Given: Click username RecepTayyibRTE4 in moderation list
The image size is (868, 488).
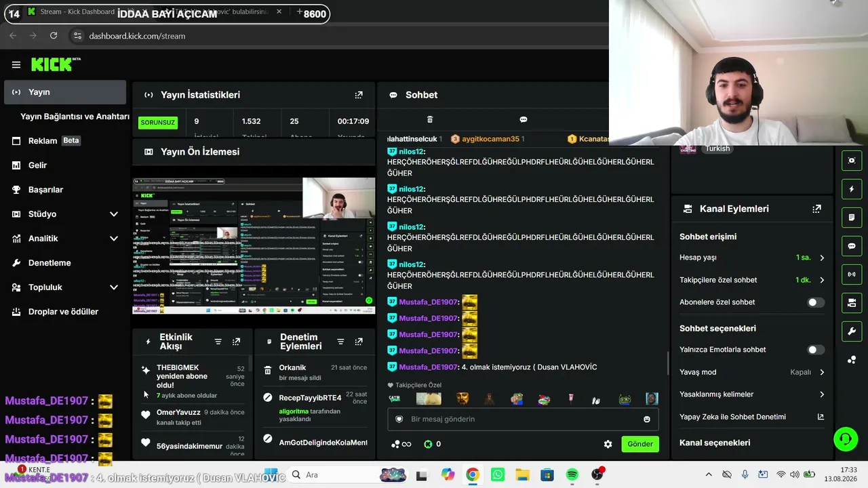Looking at the screenshot, I should click(x=310, y=398).
